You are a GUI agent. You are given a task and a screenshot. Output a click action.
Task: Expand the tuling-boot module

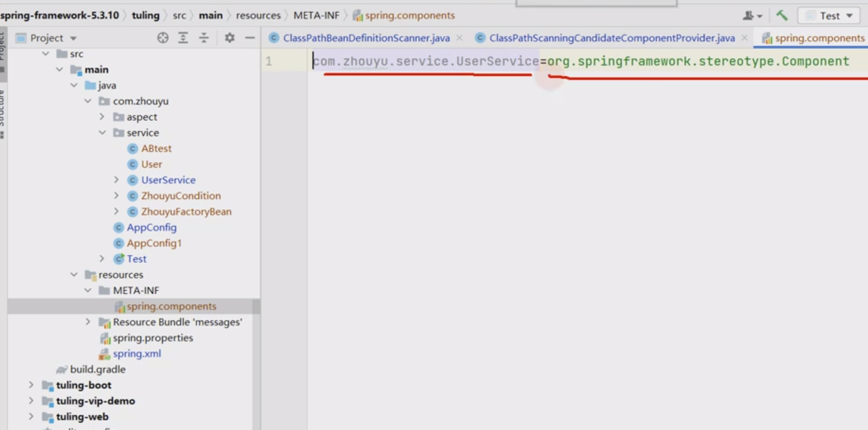coord(31,385)
